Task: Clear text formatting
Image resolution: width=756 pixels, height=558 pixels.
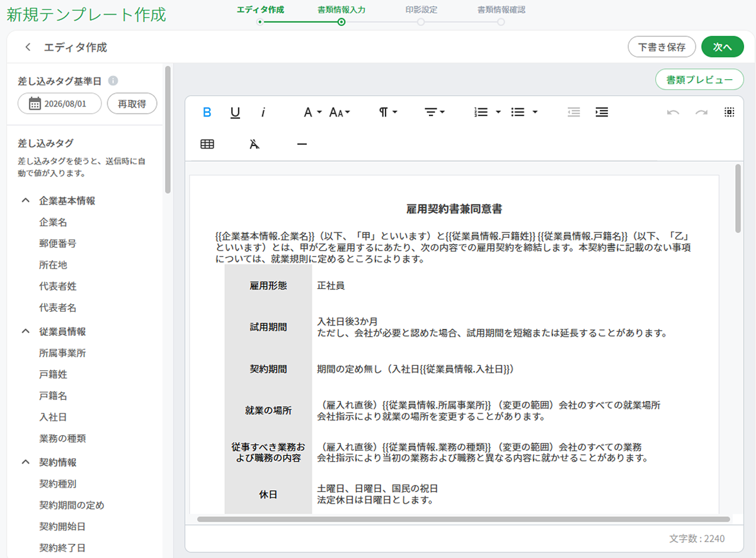Action: pyautogui.click(x=254, y=144)
